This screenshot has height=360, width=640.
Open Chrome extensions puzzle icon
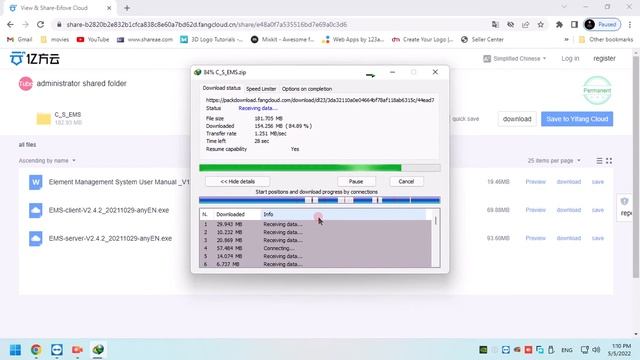pos(559,24)
